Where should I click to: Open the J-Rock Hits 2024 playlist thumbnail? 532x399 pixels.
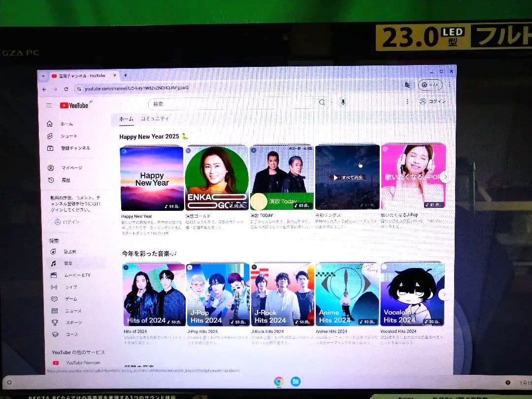tap(283, 295)
